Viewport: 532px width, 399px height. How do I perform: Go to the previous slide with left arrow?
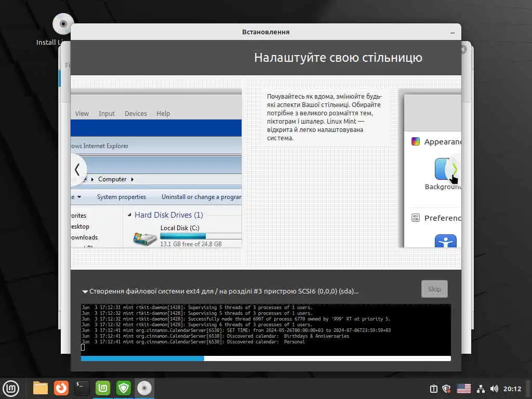(77, 169)
